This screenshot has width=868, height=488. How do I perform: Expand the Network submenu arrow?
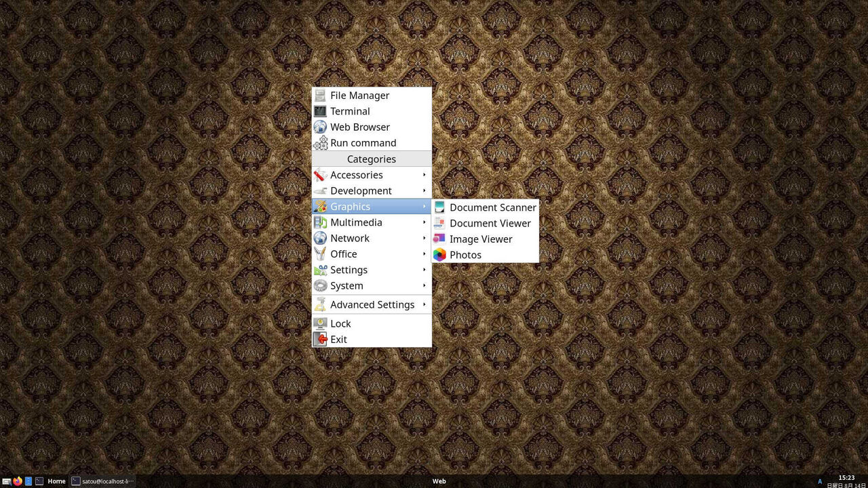pos(425,238)
